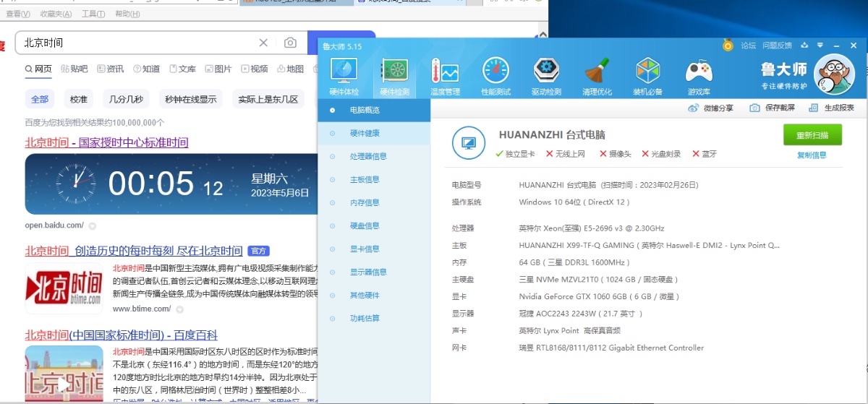
Task: Select the 实际上是东几区 filter chip
Action: pos(268,99)
